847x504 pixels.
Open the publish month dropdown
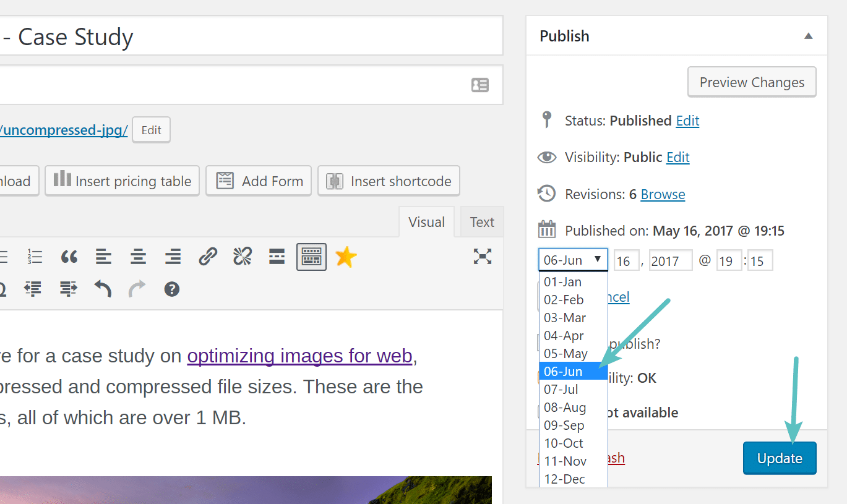(572, 259)
